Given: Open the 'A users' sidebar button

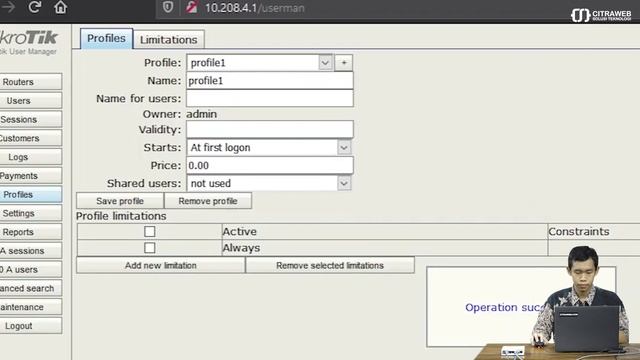Looking at the screenshot, I should (31, 269).
